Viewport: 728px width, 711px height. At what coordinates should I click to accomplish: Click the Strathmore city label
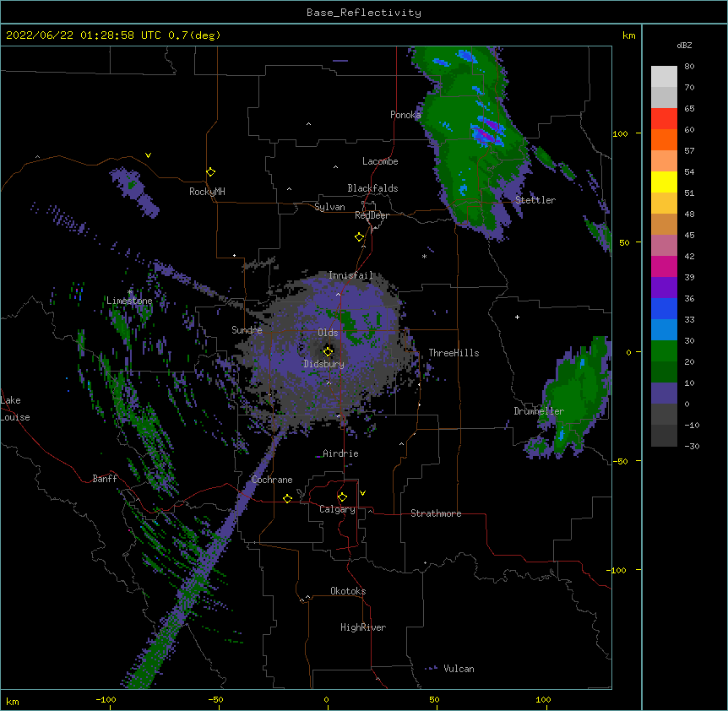click(436, 513)
